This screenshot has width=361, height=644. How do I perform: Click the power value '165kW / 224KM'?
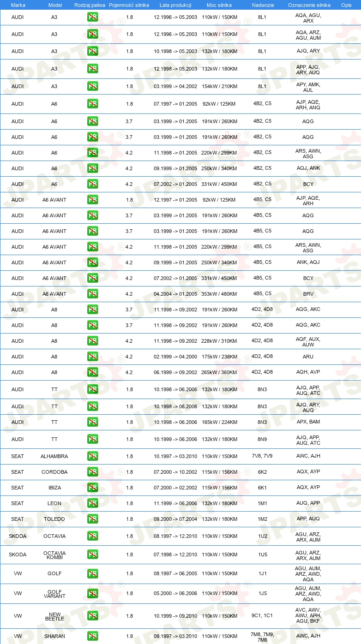point(220,422)
